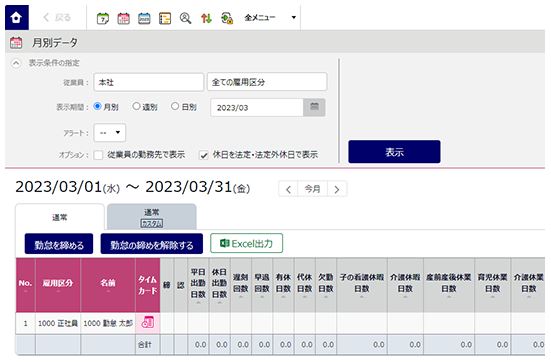This screenshot has width=551, height=362.
Task: Switch to the 通常 カスタム tab
Action: point(152,217)
